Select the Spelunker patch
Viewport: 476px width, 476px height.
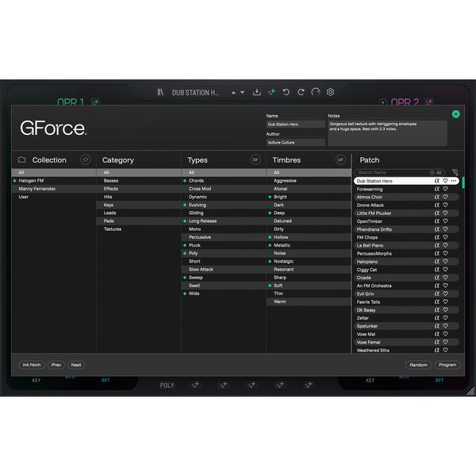(406, 326)
